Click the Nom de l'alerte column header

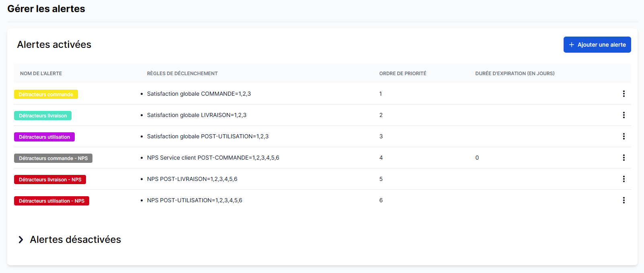[x=41, y=74]
